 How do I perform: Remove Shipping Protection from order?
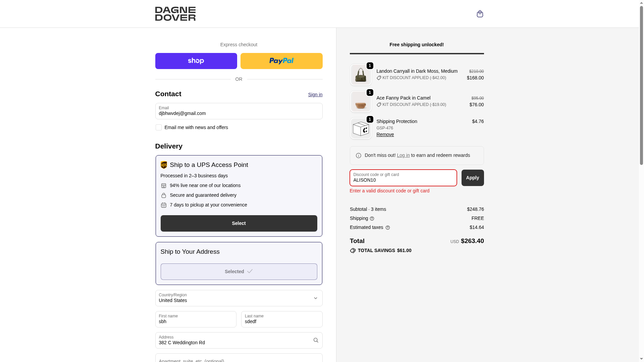[385, 134]
